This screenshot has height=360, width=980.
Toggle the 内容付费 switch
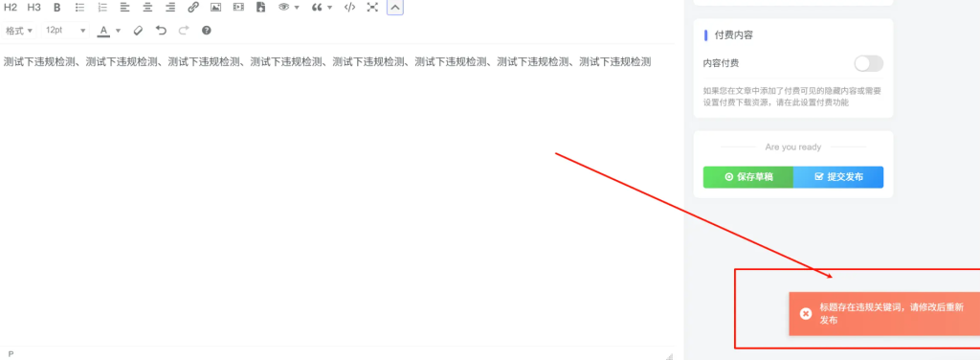(869, 63)
